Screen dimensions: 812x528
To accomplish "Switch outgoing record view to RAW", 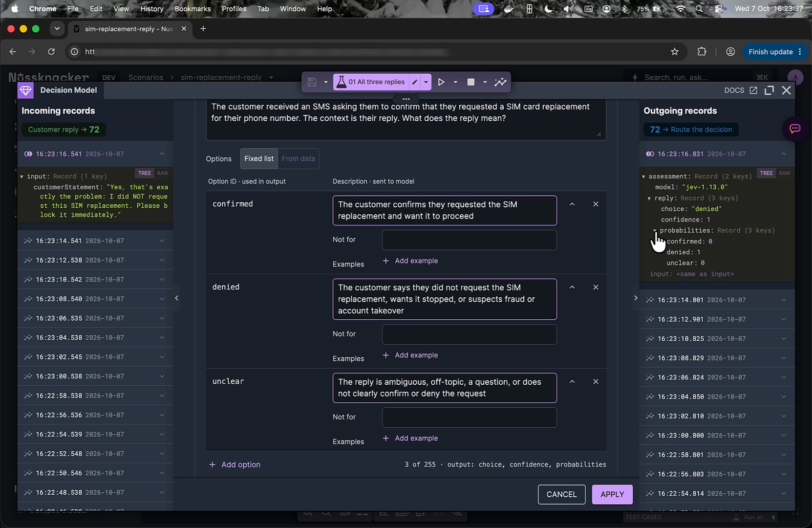I will (785, 173).
